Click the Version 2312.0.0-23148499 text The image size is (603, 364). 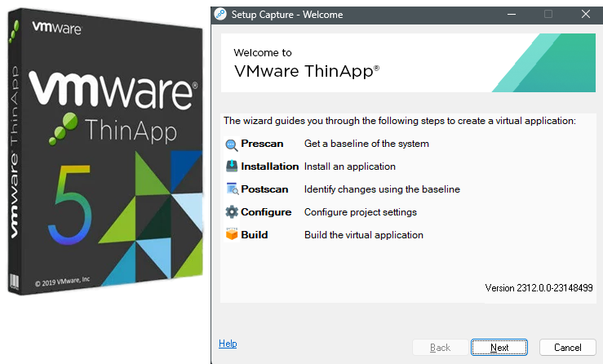(539, 288)
